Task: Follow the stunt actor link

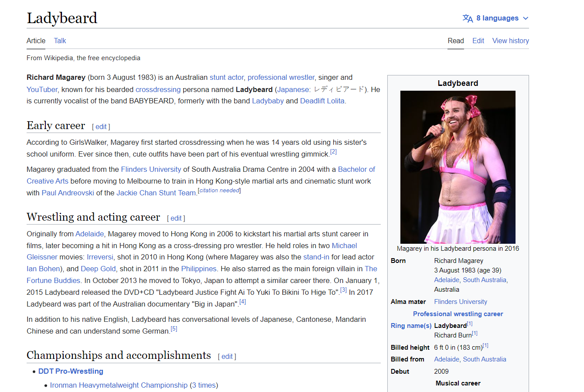Action: pos(226,77)
